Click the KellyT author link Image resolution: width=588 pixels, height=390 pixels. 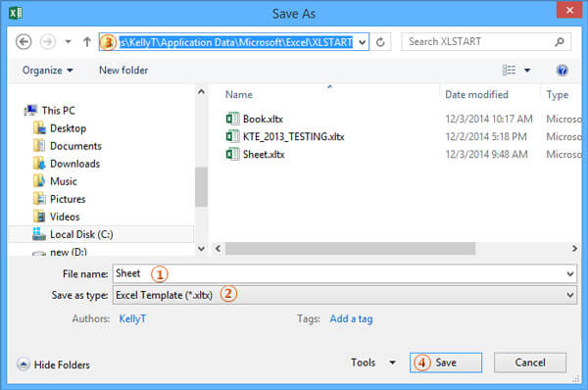pos(132,318)
